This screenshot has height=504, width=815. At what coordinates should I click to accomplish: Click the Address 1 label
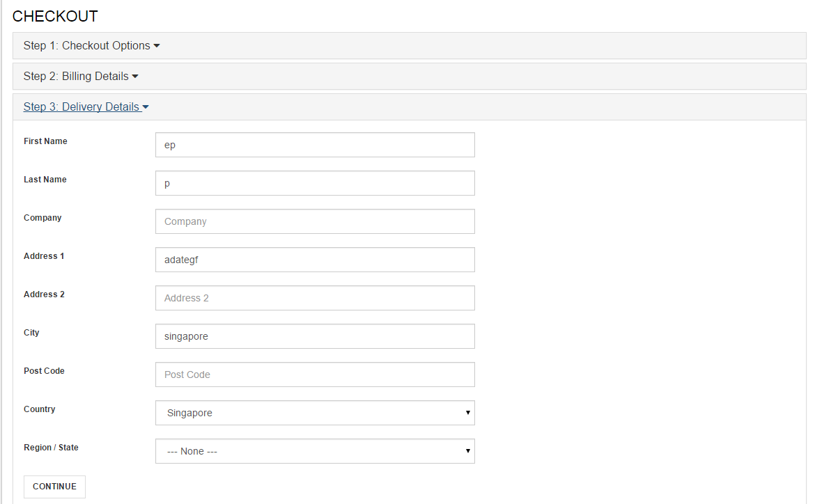click(x=44, y=256)
